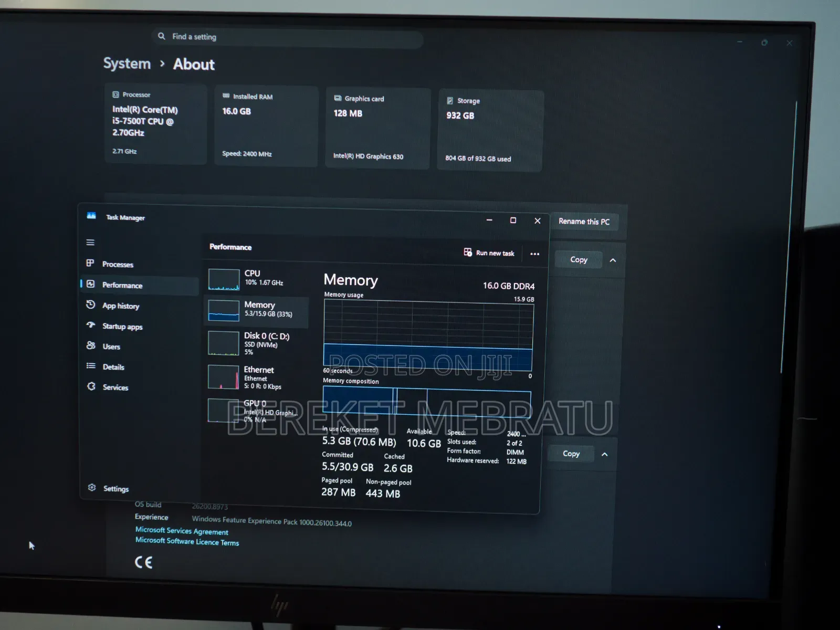This screenshot has height=630, width=840.
Task: Click 'Windows Feature Experience Pack' text
Action: (245, 520)
